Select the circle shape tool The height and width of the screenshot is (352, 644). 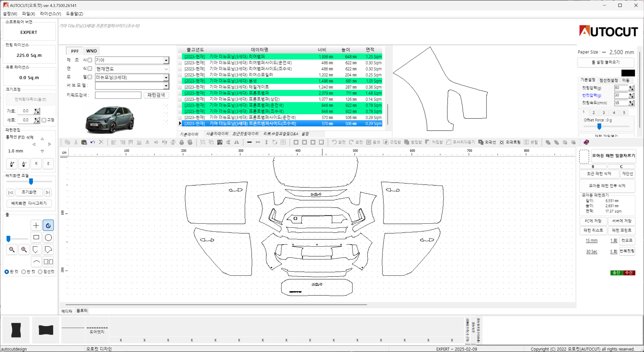48,237
